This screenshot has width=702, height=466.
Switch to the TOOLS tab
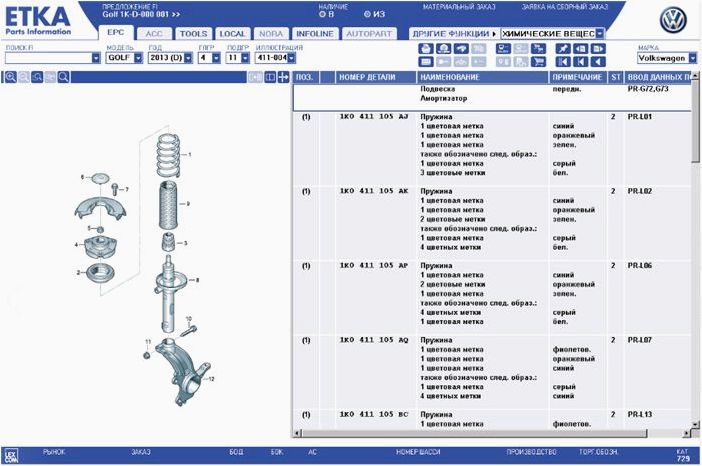click(193, 33)
